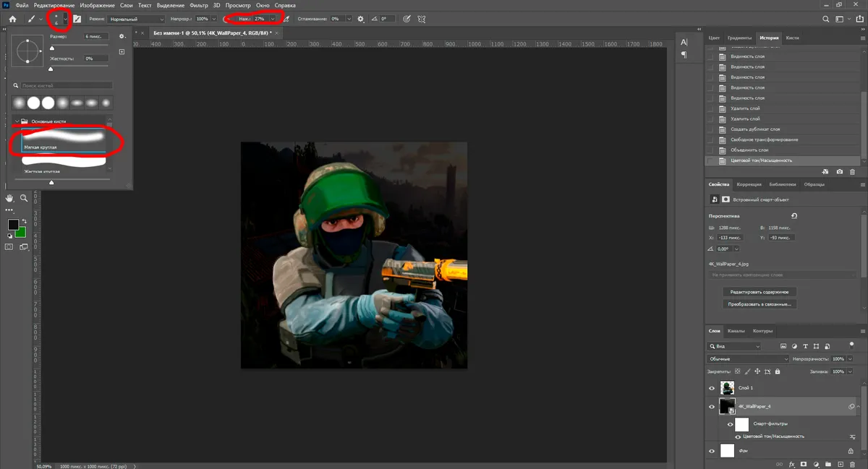This screenshot has width=868, height=469.
Task: Toggle lock transparent pixels
Action: click(x=737, y=371)
